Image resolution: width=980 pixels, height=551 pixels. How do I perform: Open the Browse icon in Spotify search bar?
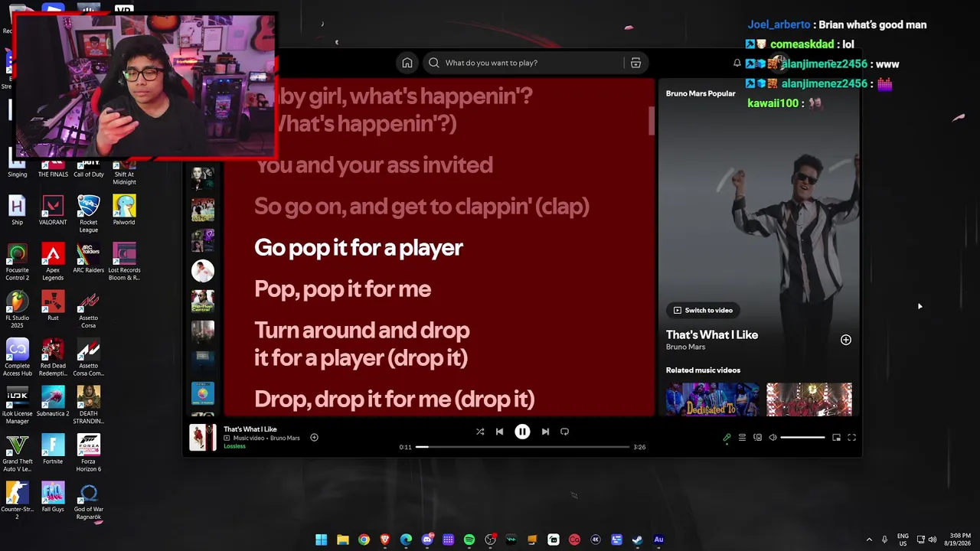point(635,63)
